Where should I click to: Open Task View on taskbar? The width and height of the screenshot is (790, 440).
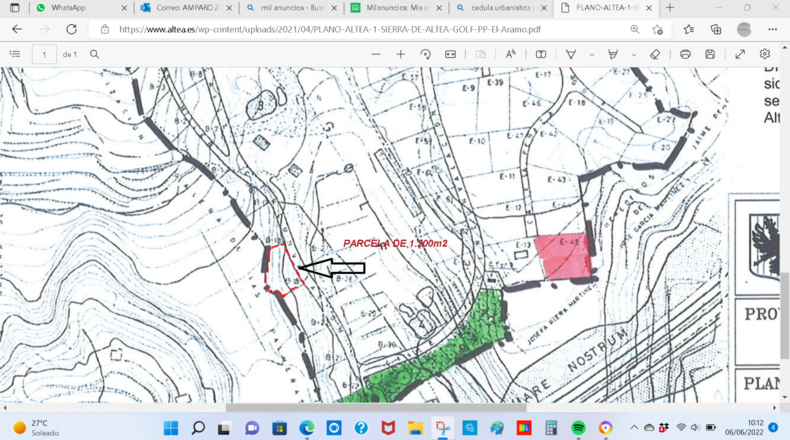click(225, 428)
